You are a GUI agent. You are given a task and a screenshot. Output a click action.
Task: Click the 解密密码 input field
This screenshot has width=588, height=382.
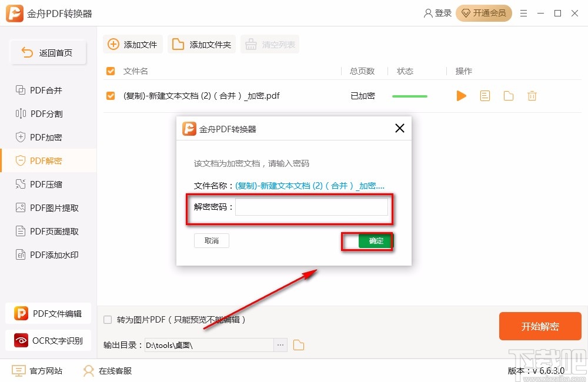point(311,207)
